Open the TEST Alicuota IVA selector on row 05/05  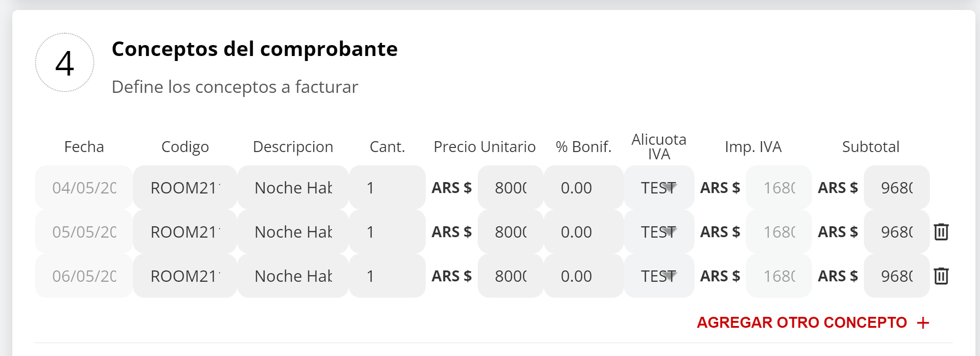659,231
